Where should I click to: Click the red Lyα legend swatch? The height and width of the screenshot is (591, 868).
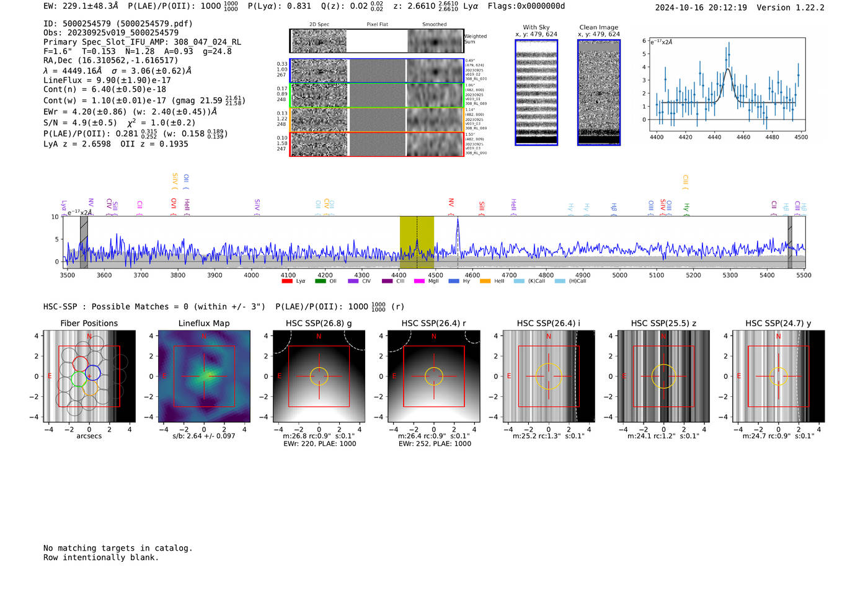click(287, 281)
